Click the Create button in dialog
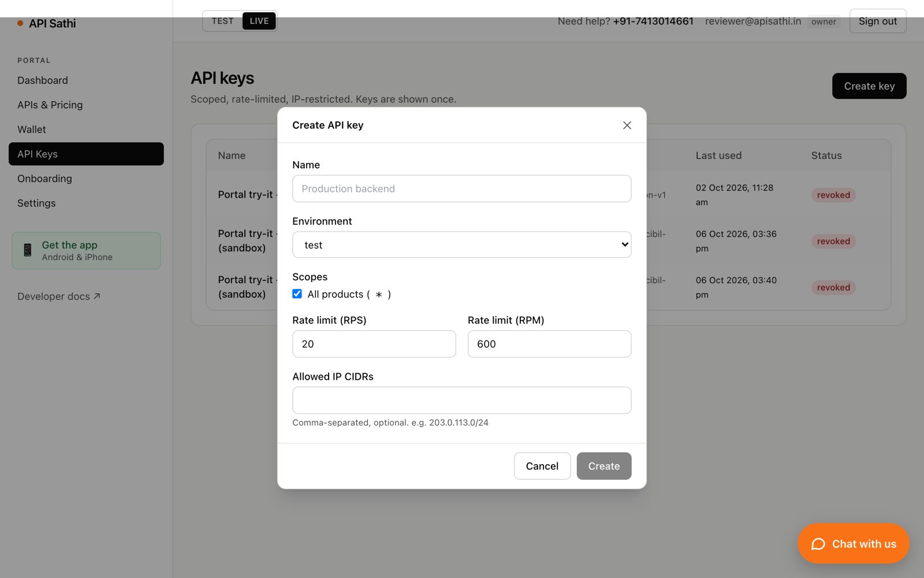The height and width of the screenshot is (578, 924). [x=603, y=466]
